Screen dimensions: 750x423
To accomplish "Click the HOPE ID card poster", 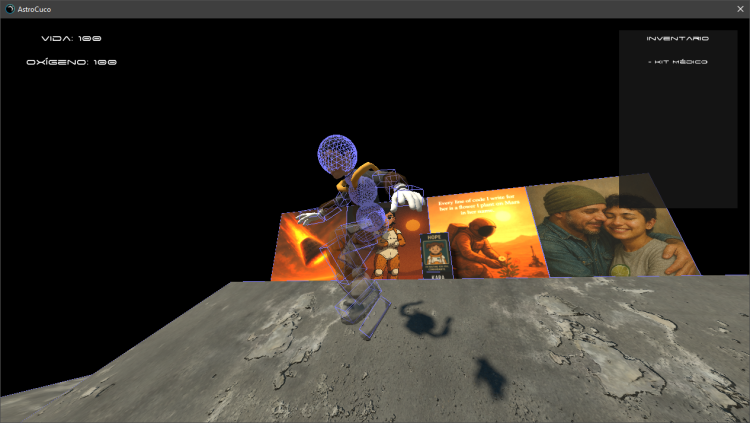I will pyautogui.click(x=436, y=256).
